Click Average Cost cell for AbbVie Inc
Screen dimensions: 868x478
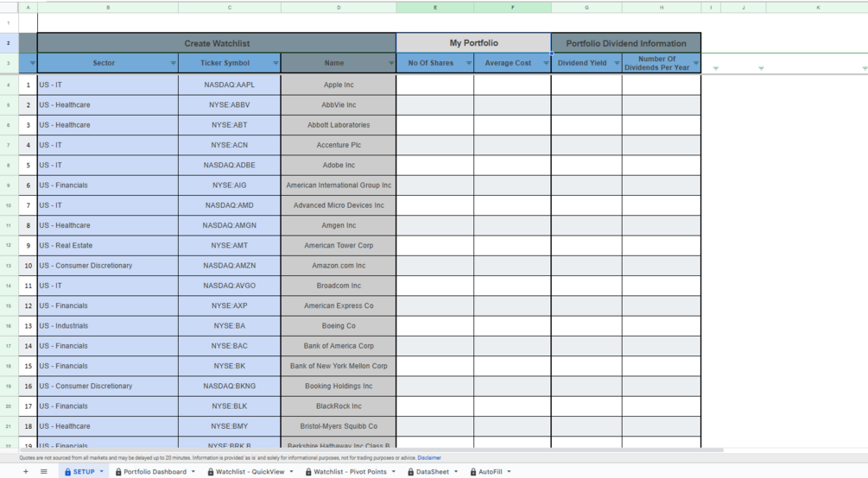click(513, 104)
